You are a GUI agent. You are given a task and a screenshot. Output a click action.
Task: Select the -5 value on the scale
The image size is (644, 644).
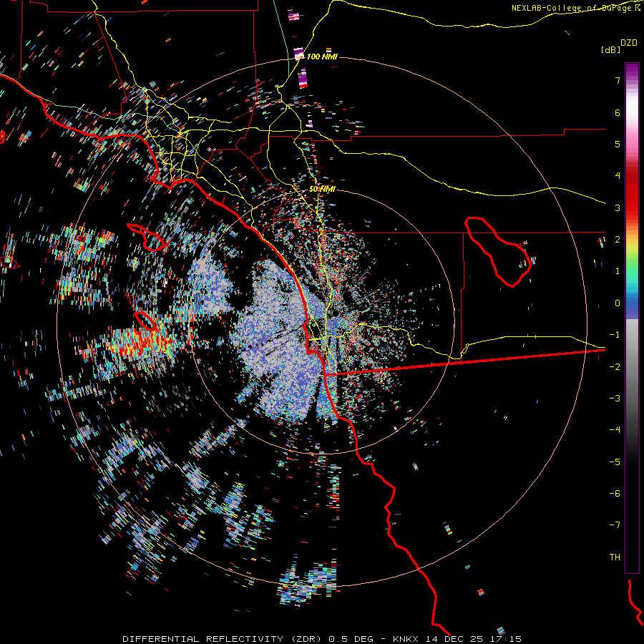(615, 462)
